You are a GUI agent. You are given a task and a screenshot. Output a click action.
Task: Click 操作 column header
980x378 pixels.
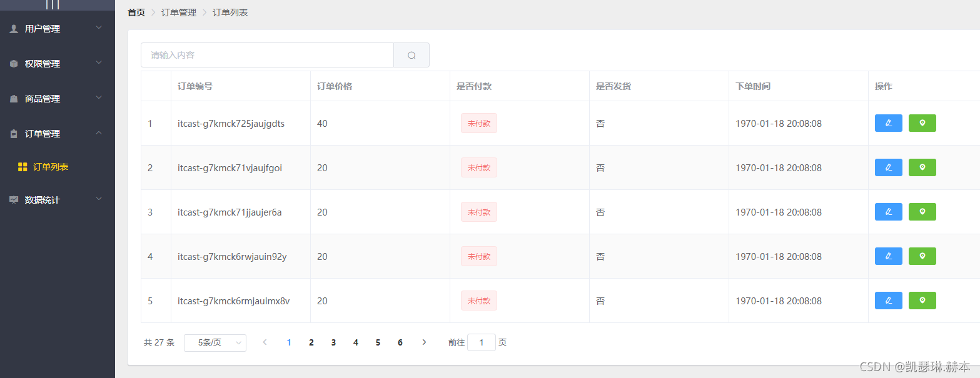pos(884,86)
